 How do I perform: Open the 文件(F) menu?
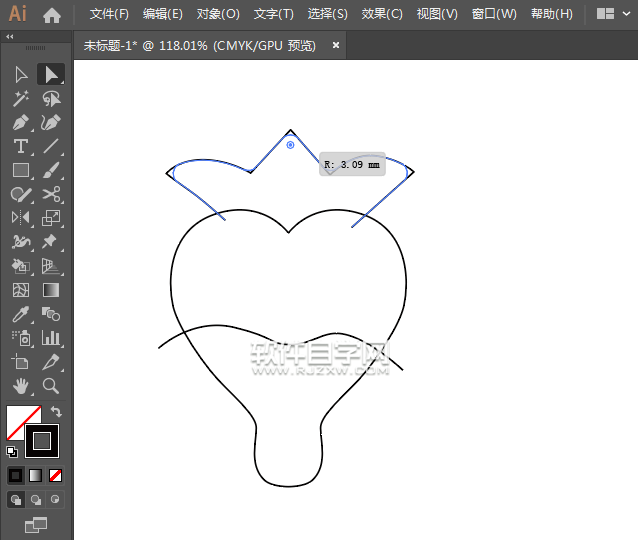click(x=109, y=15)
